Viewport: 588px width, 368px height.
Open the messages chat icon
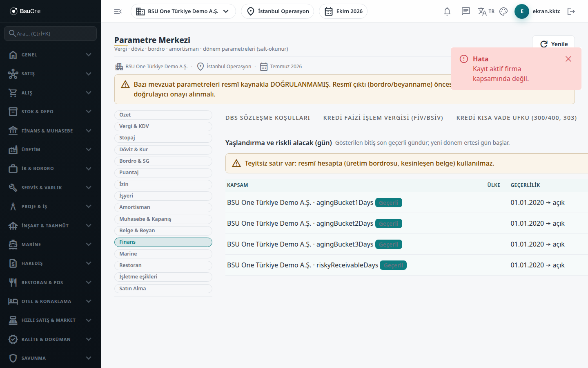(x=466, y=11)
